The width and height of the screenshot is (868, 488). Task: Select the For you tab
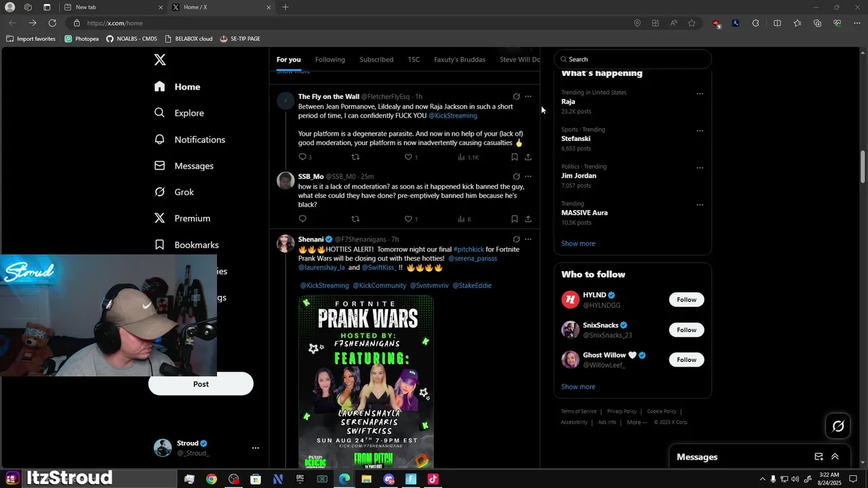click(x=288, y=60)
